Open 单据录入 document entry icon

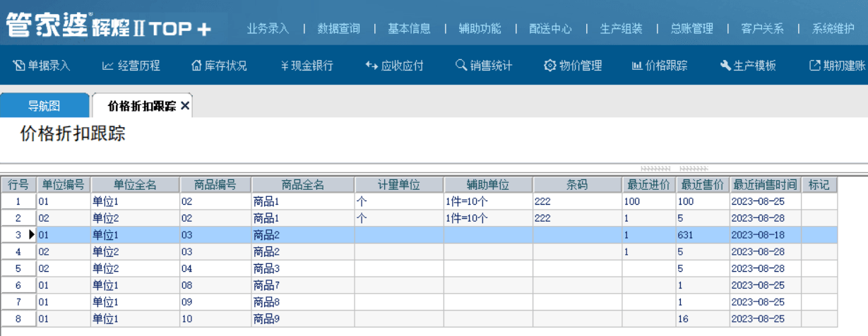(x=19, y=66)
